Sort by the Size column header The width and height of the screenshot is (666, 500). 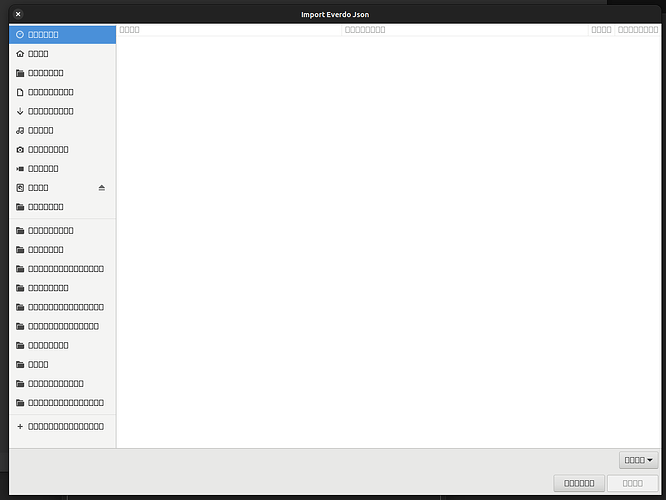pos(601,30)
